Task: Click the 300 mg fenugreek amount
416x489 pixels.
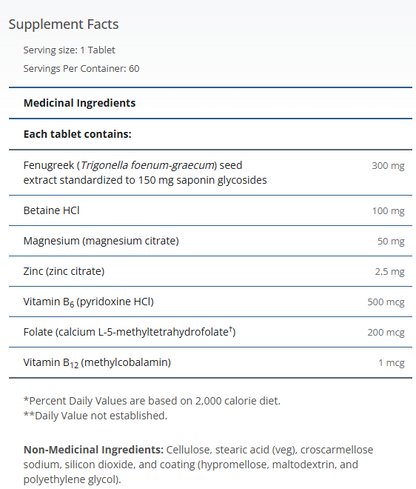Action: click(x=388, y=166)
